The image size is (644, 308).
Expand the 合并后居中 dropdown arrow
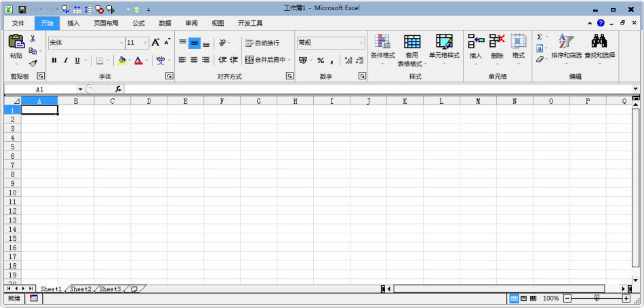(289, 60)
